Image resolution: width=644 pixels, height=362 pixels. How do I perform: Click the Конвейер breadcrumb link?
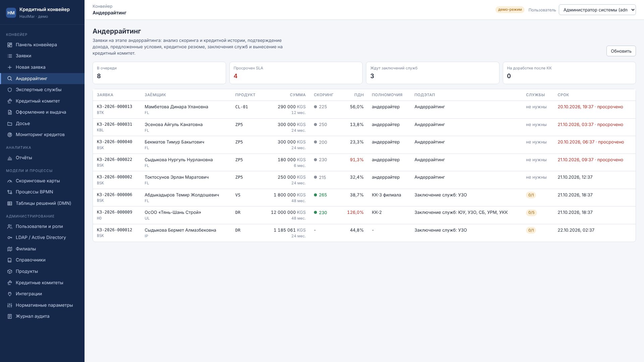tap(102, 6)
